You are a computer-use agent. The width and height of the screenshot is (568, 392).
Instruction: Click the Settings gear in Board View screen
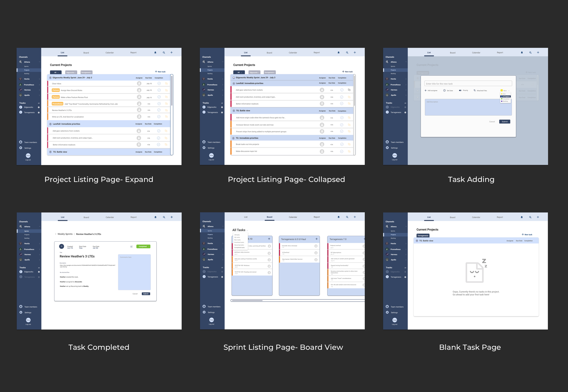(x=204, y=312)
